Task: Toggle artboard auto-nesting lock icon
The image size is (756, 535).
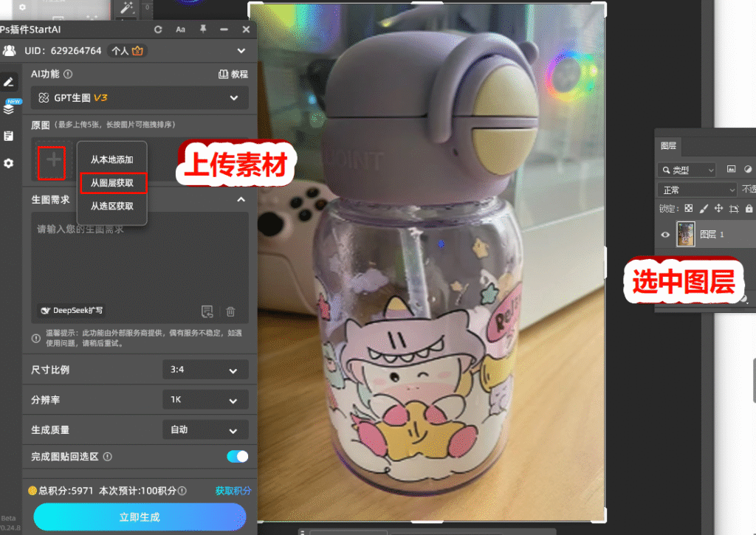Action: click(x=734, y=209)
